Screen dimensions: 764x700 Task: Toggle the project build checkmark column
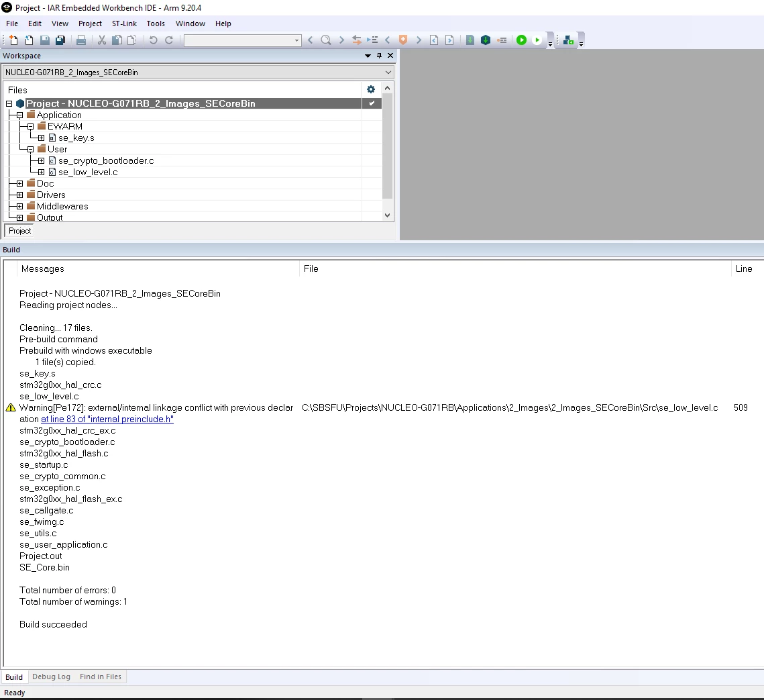pyautogui.click(x=372, y=103)
